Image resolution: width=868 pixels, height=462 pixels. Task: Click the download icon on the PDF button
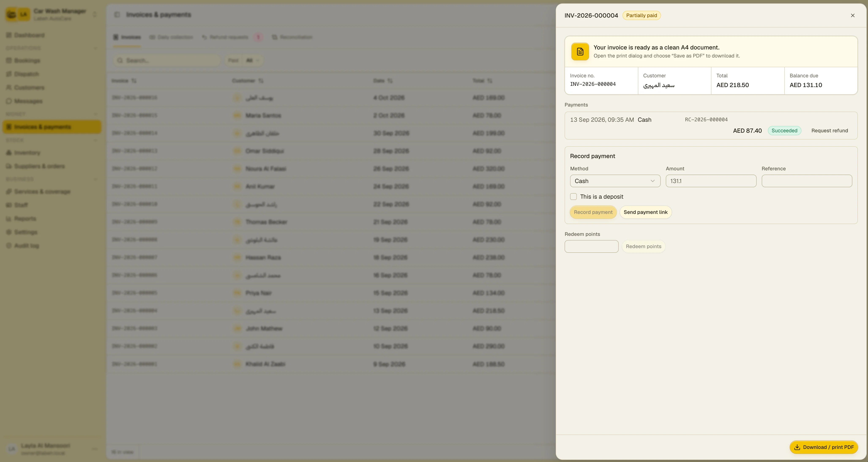(x=797, y=447)
